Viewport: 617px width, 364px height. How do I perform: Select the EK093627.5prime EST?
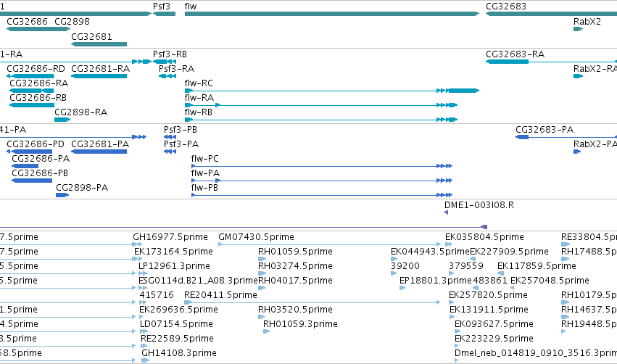pyautogui.click(x=457, y=331)
